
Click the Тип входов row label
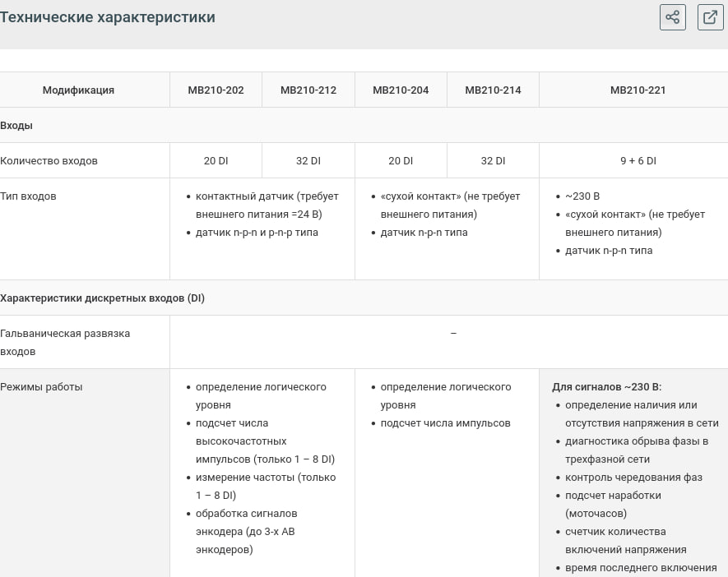pos(28,196)
